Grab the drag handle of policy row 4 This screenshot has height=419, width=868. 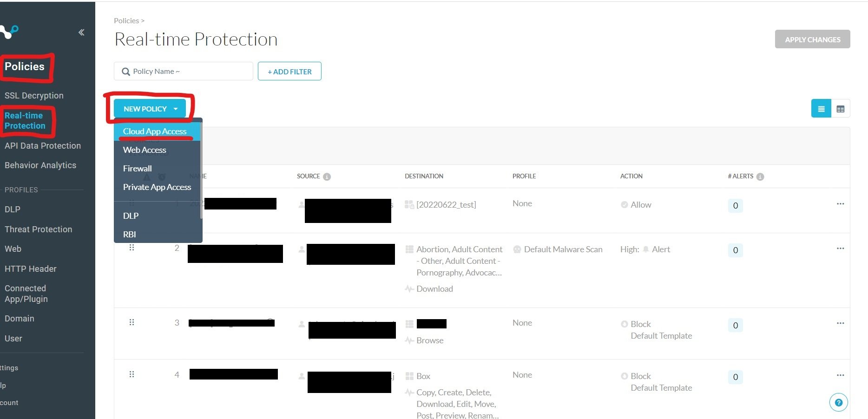pos(132,374)
